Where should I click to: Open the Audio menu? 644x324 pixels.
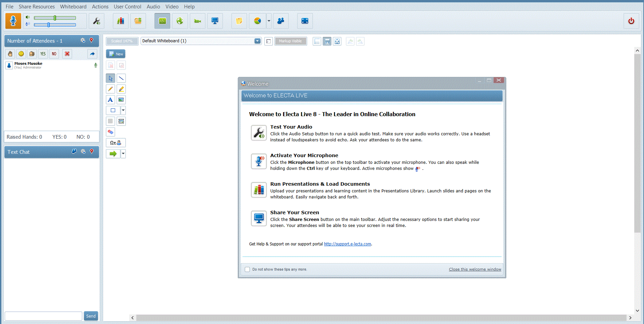point(153,6)
